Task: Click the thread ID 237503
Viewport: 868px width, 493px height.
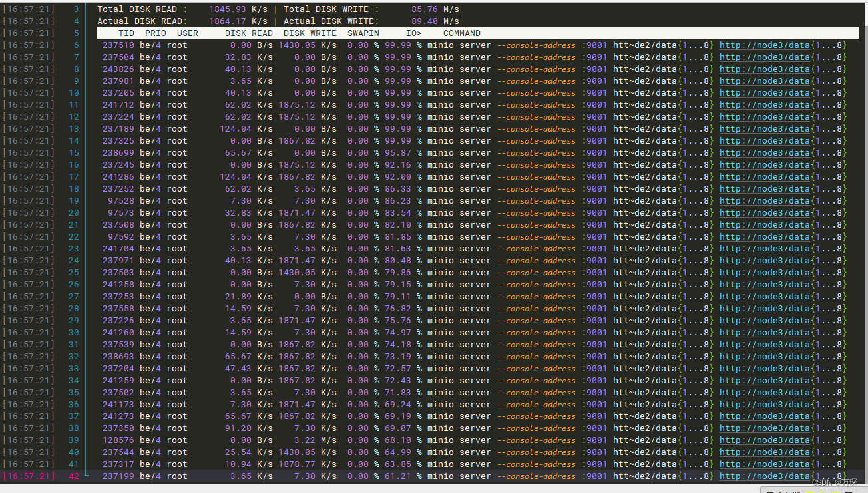Action: coord(118,273)
